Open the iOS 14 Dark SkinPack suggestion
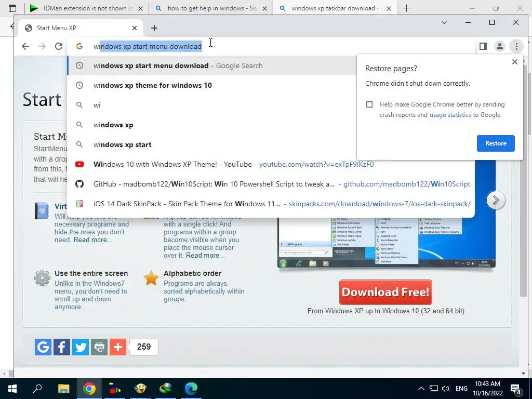 pos(271,204)
